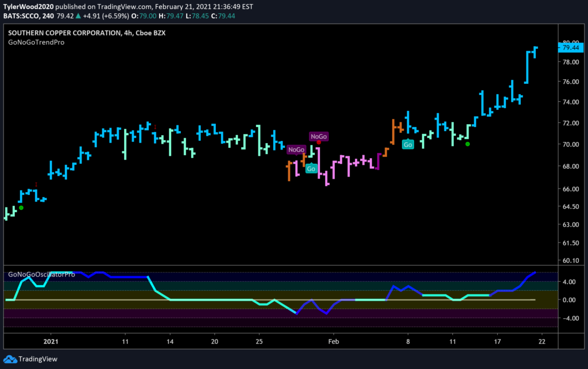Screen dimensions: 588x369
Task: Click the 8 date axis label
Action: [x=408, y=341]
